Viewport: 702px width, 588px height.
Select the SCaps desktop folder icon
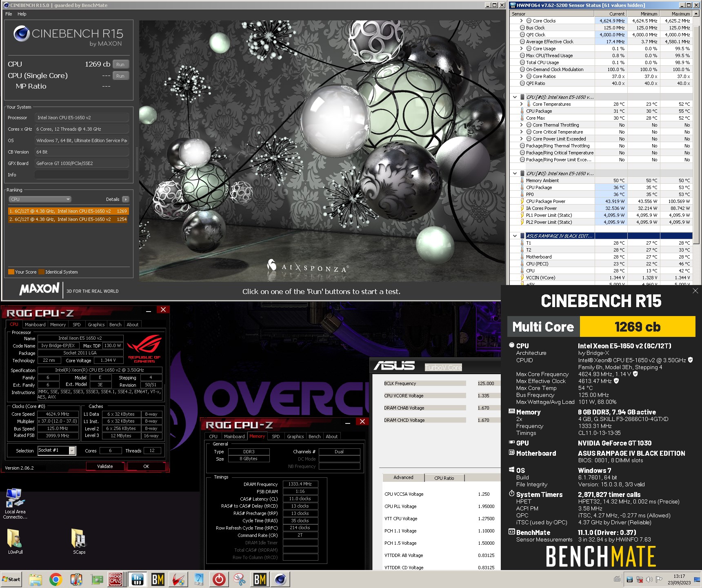click(x=79, y=541)
